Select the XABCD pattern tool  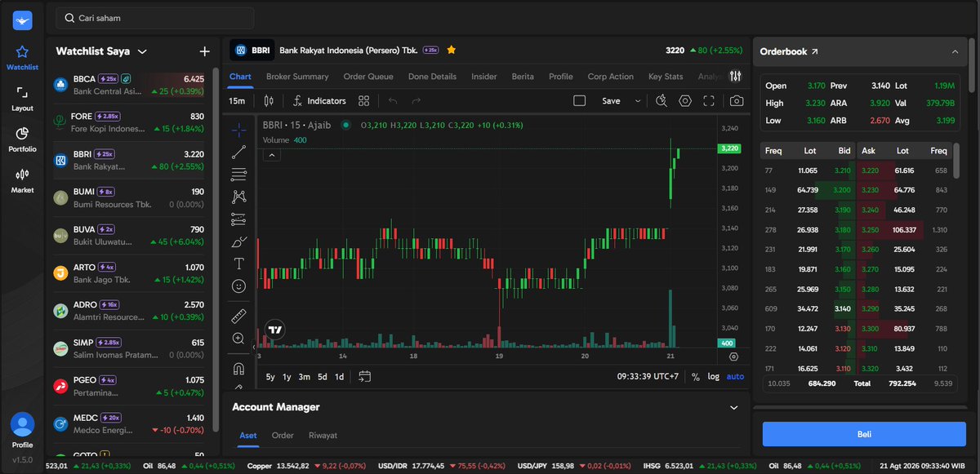coord(238,197)
